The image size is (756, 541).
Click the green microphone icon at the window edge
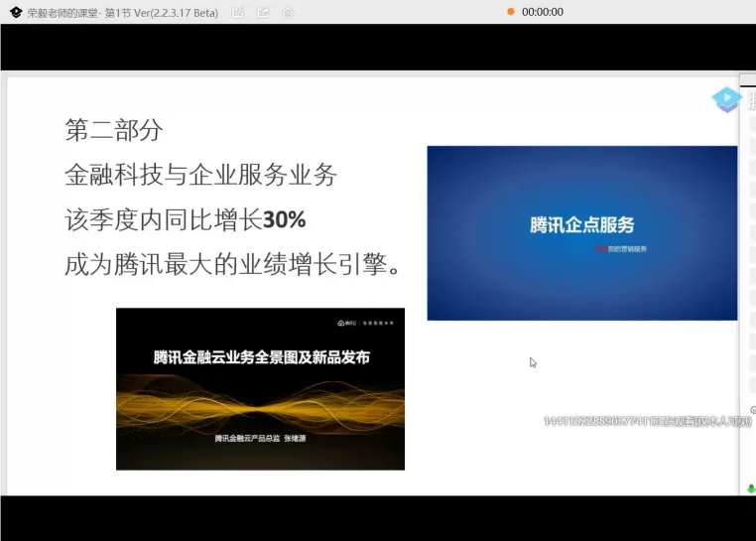[x=751, y=488]
